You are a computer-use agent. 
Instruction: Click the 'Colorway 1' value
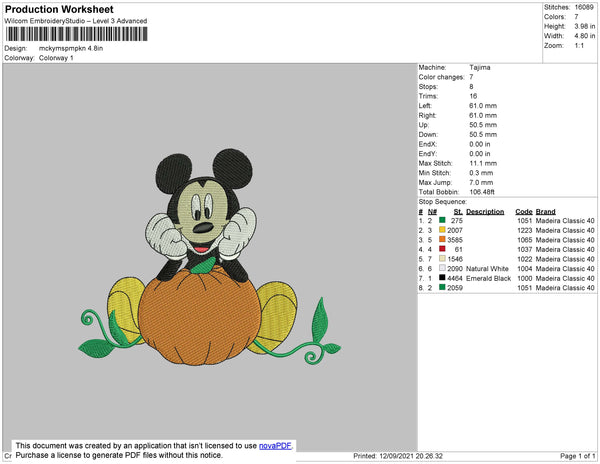pos(56,58)
